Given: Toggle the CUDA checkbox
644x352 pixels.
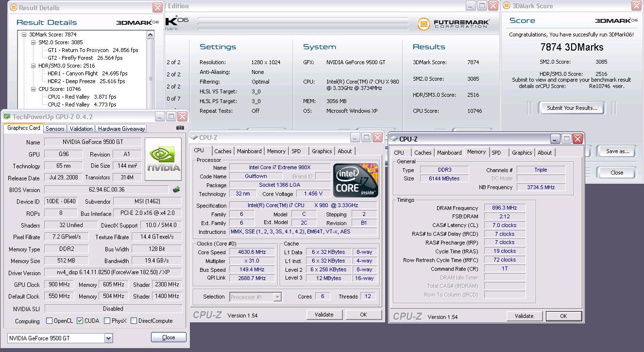Looking at the screenshot, I should 80,321.
